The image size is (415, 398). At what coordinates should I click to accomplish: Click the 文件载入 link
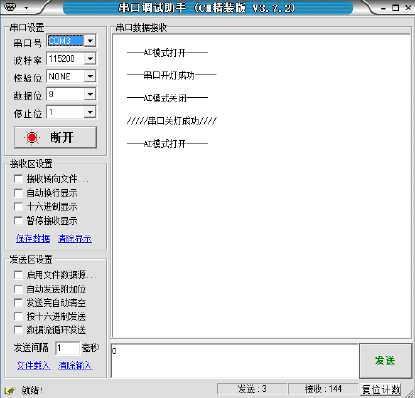pyautogui.click(x=33, y=366)
